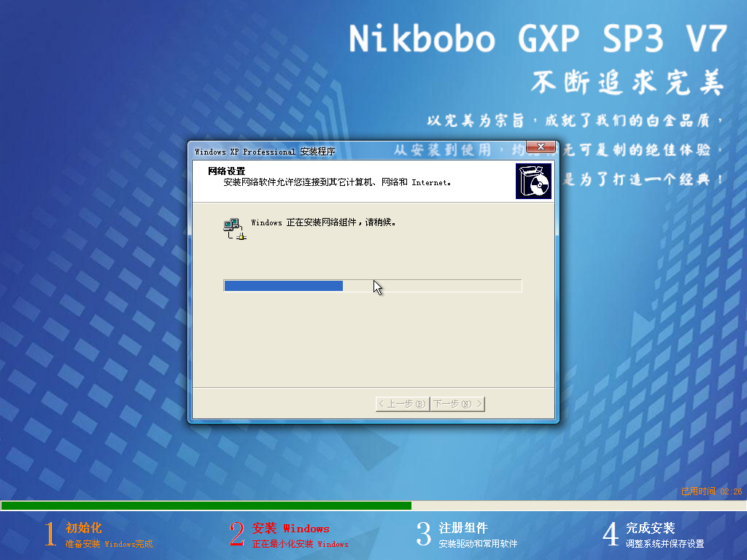747x560 pixels.
Task: Click the green overall installation progress bar
Action: point(373,506)
